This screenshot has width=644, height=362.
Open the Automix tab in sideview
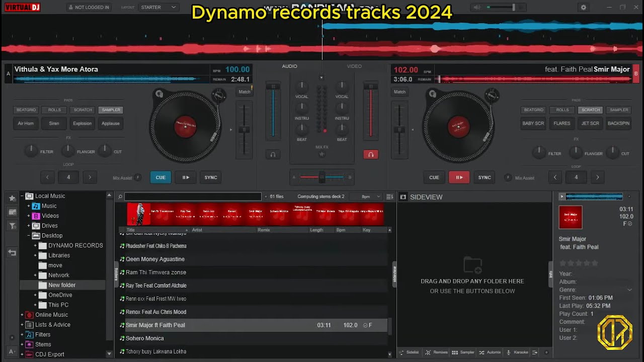[490, 352]
